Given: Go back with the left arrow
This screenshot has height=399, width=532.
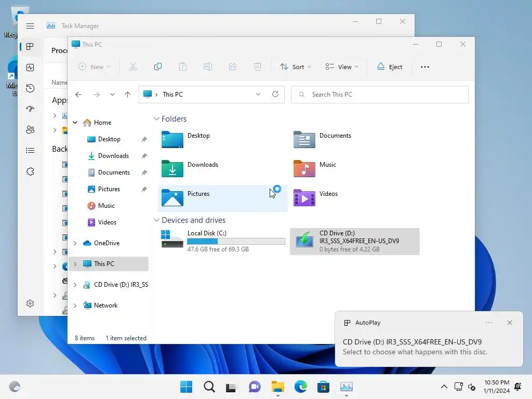Looking at the screenshot, I should point(78,95).
